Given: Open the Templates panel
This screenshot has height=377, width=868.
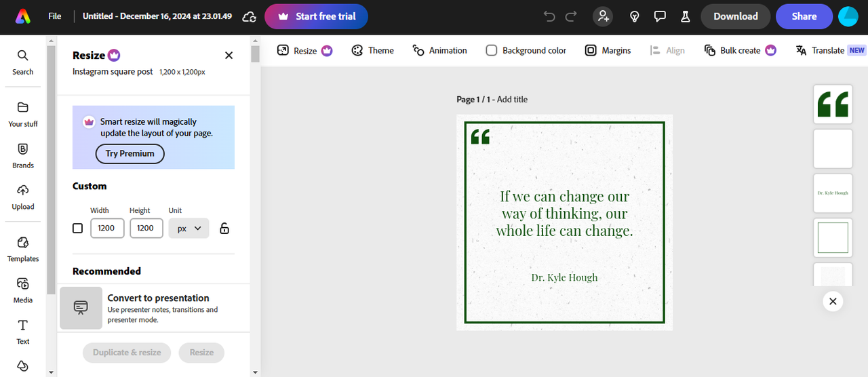Looking at the screenshot, I should click(x=22, y=249).
